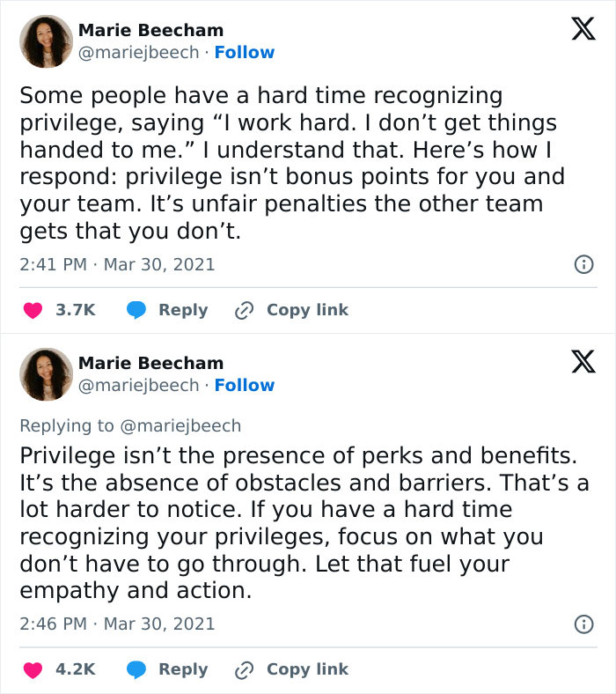Click chain link icon on second tweet

(244, 669)
